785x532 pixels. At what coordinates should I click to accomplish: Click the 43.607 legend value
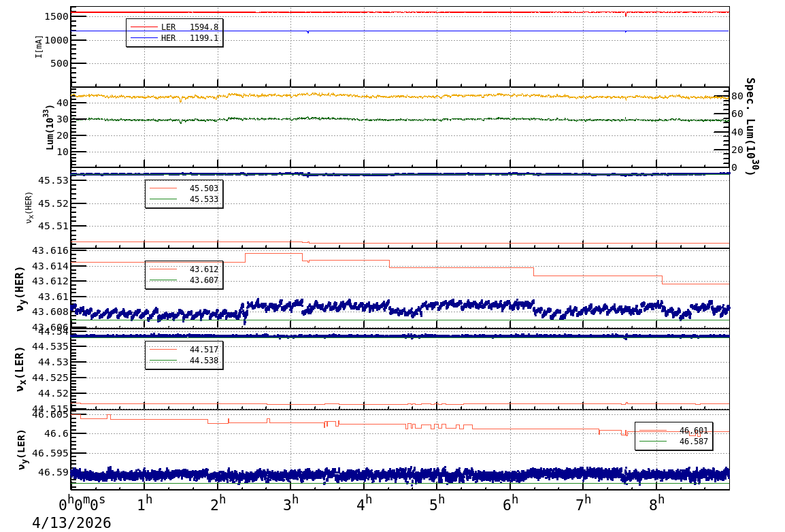tap(203, 280)
